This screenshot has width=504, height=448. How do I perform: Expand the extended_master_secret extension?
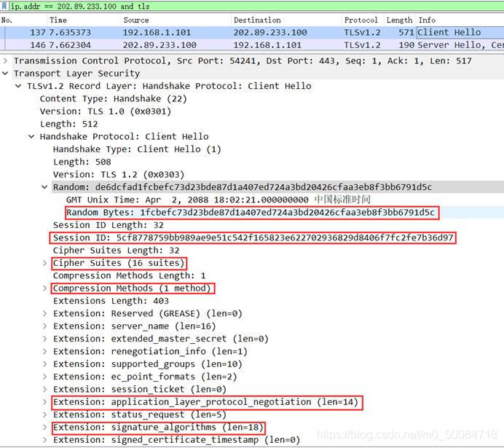click(44, 339)
